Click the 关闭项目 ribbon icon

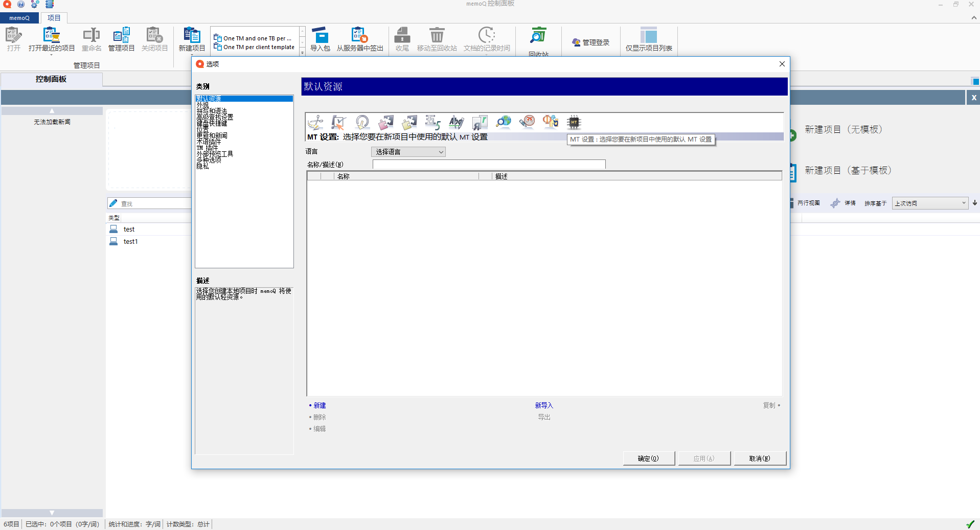click(x=154, y=39)
